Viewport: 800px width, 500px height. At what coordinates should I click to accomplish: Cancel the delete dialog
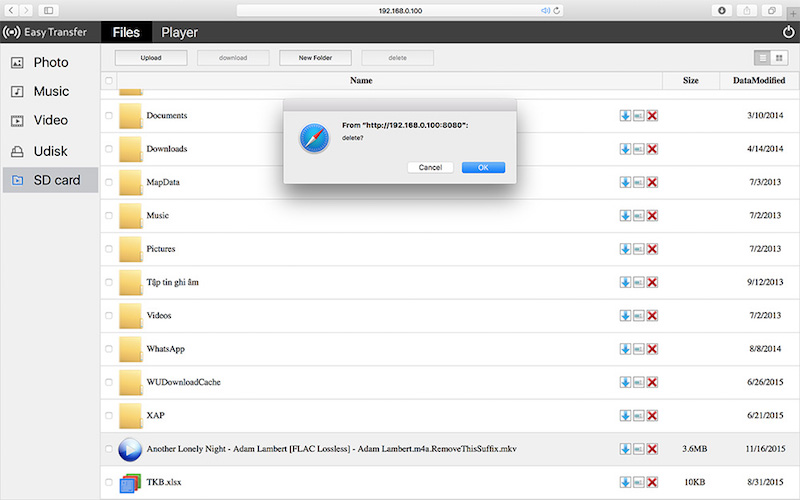pyautogui.click(x=430, y=167)
